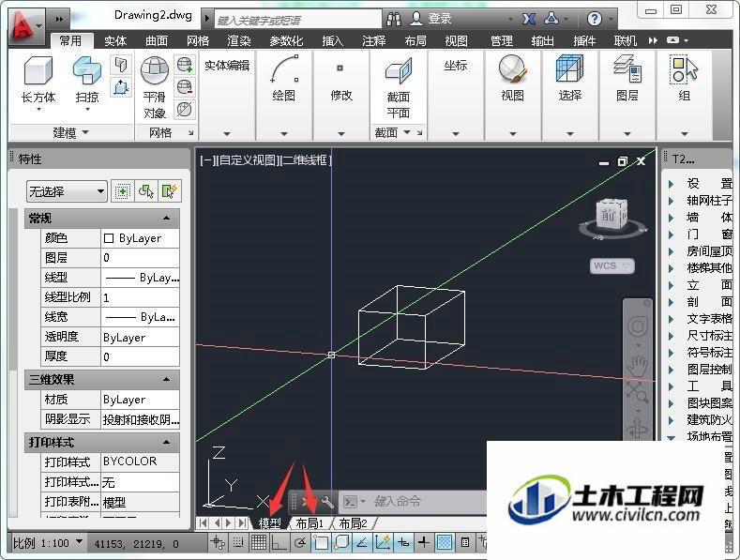Click the mesh Smooth Less icon with minus
This screenshot has height=560, width=740.
(185, 87)
